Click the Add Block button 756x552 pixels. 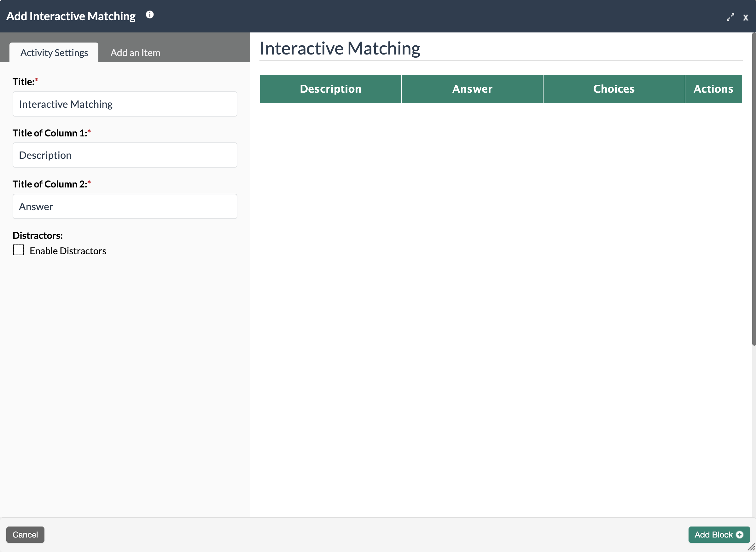coord(714,535)
